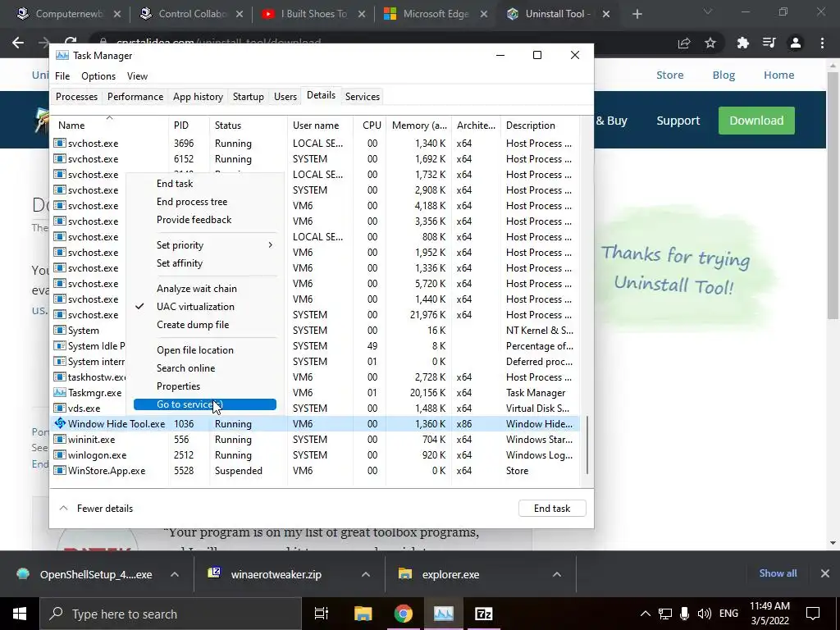Click the Task Manager taskbar icon
The width and height of the screenshot is (840, 630).
[444, 614]
